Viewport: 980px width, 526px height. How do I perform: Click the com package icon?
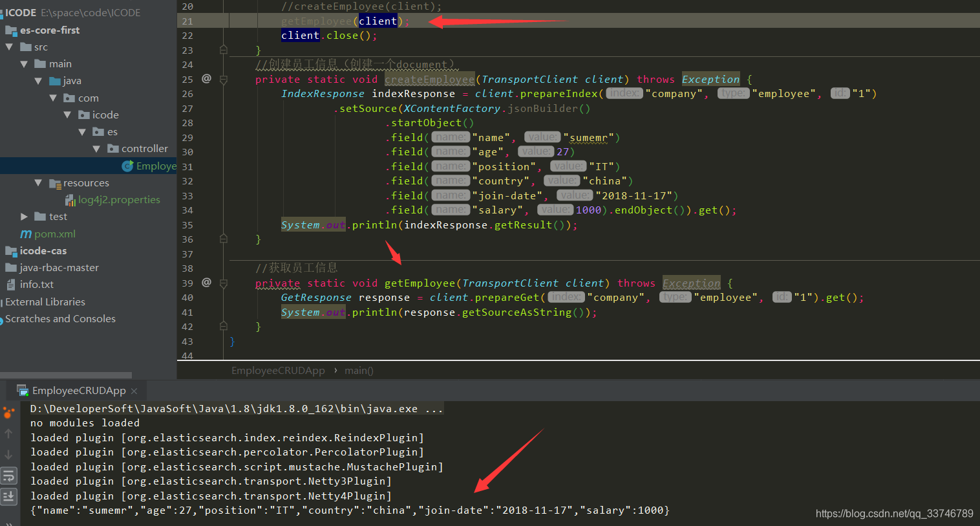coord(69,98)
